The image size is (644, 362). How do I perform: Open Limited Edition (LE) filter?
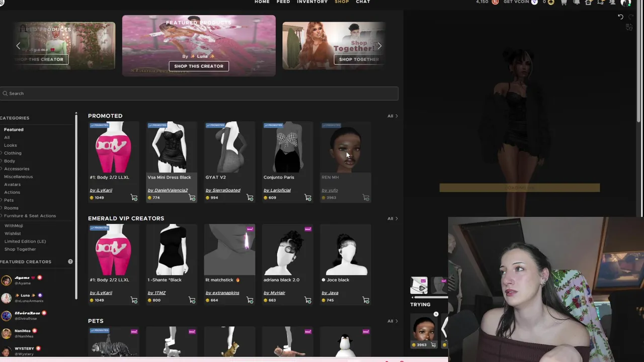click(25, 241)
